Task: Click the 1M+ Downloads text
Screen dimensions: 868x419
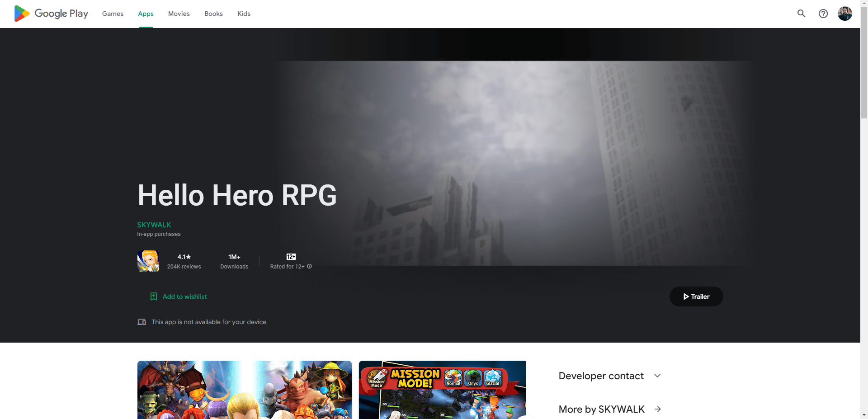Action: click(234, 262)
